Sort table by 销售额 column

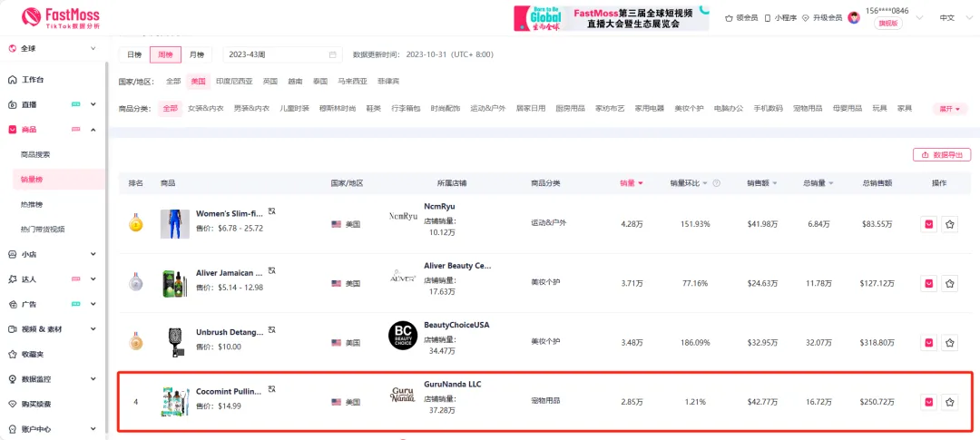(762, 183)
